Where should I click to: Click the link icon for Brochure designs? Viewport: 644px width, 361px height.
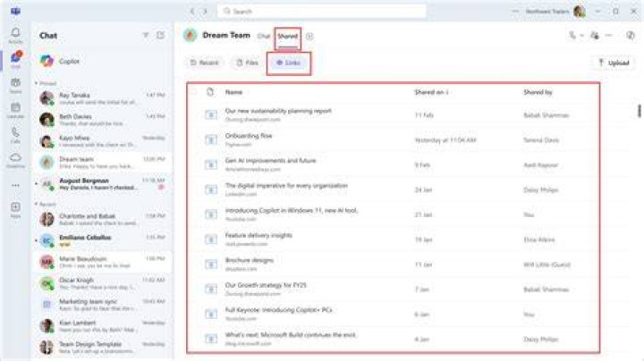click(211, 264)
